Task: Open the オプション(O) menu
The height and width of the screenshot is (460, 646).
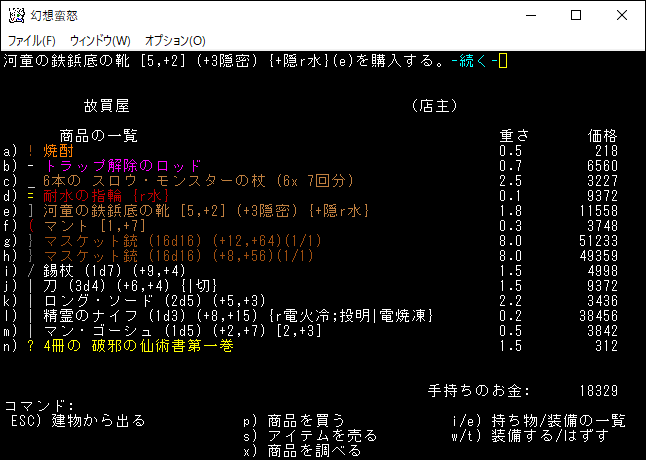Action: pyautogui.click(x=175, y=40)
